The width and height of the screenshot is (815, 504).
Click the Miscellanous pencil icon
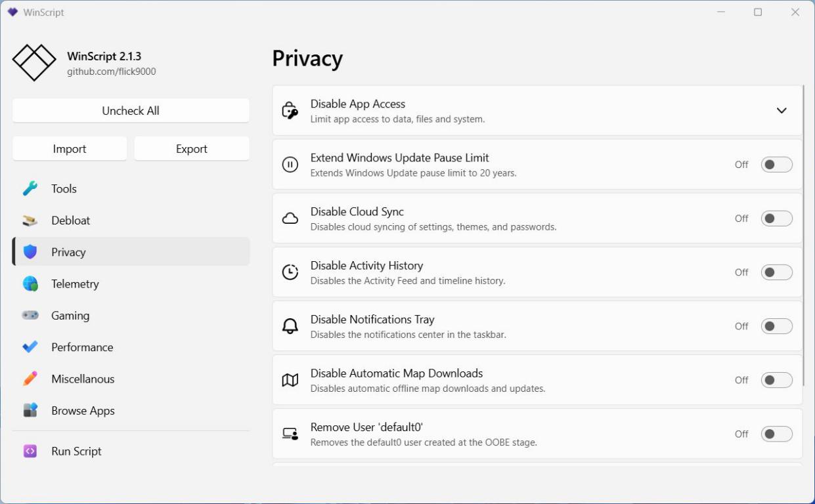30,379
